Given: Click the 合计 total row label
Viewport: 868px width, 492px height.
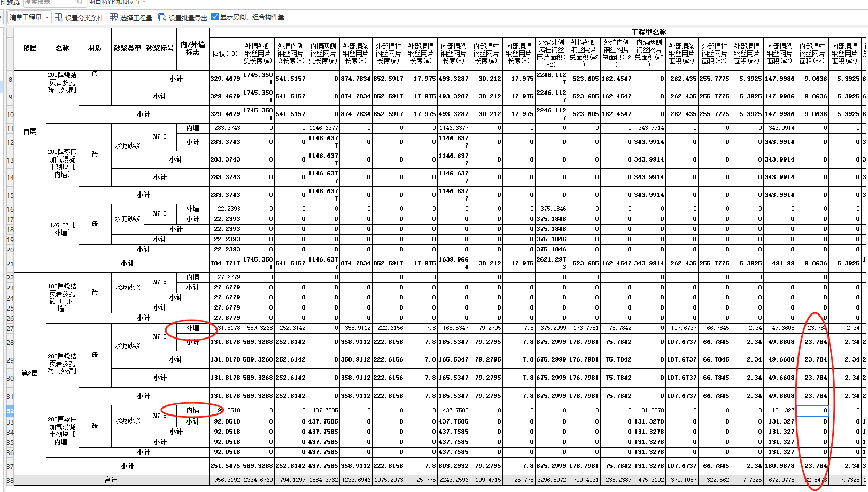Looking at the screenshot, I should [x=111, y=480].
